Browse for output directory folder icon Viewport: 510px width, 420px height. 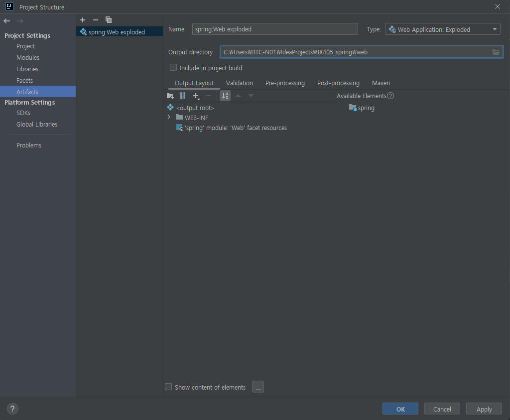coord(496,52)
